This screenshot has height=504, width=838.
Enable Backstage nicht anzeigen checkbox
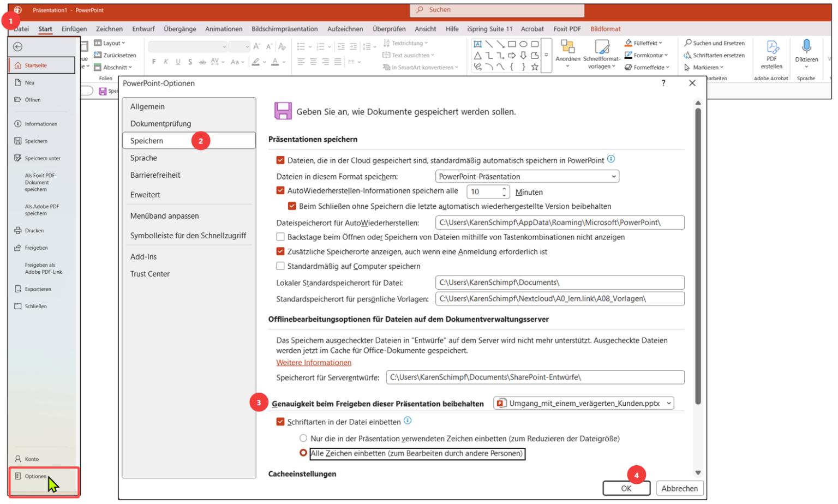280,237
